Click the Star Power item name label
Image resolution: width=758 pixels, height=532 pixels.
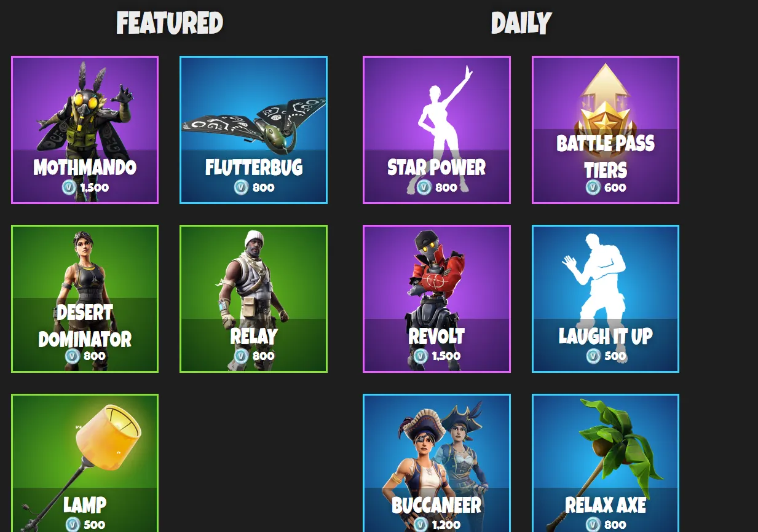pyautogui.click(x=436, y=167)
